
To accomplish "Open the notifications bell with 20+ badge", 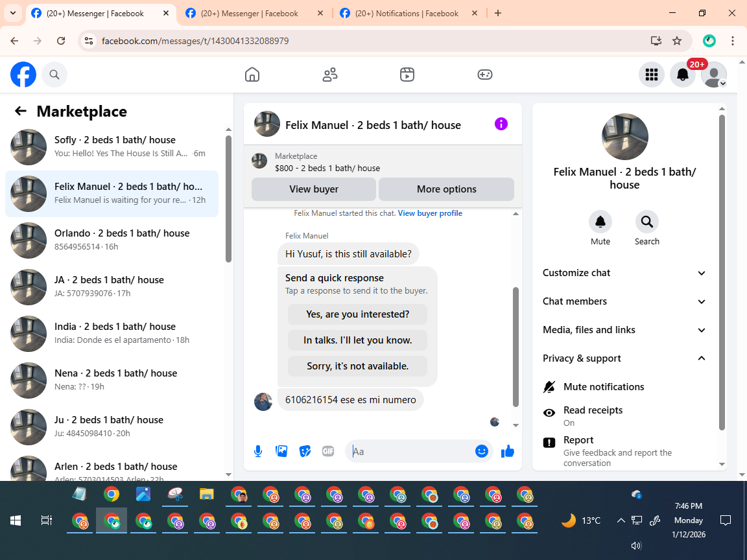I will tap(683, 75).
